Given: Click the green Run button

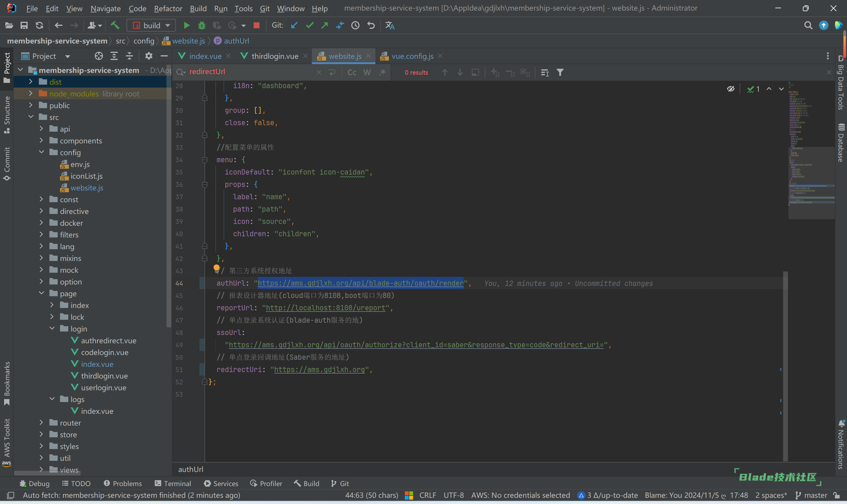Looking at the screenshot, I should [x=186, y=26].
